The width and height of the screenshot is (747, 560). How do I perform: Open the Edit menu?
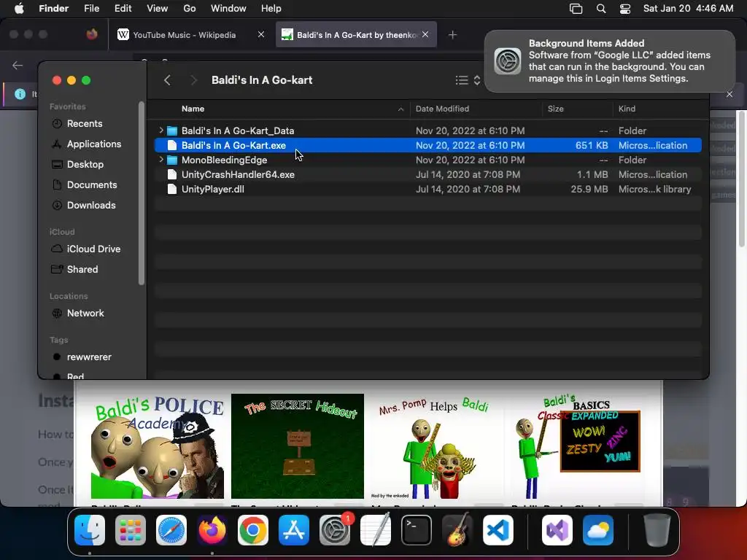click(123, 9)
